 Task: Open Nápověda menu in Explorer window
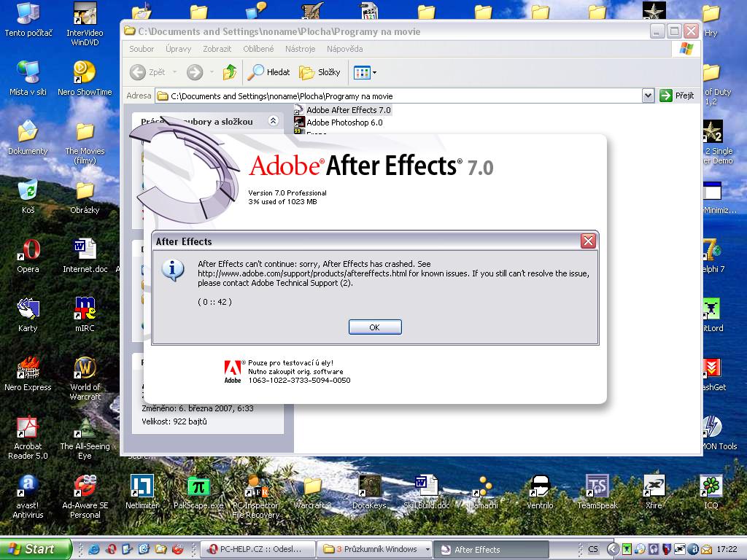pos(344,49)
